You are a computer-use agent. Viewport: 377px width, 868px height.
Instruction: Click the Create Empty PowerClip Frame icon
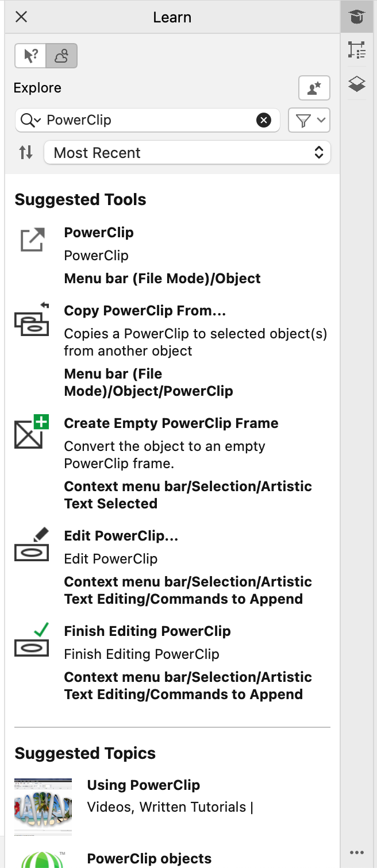(32, 433)
